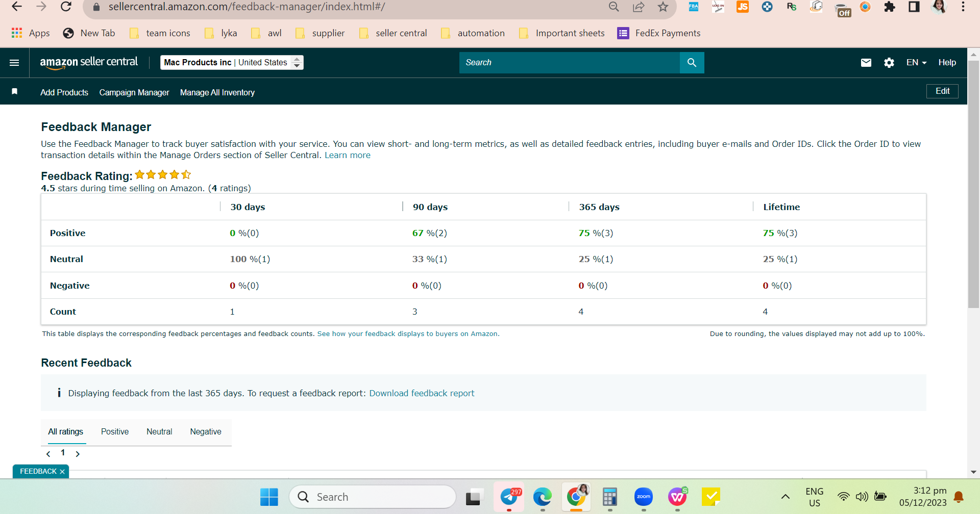The height and width of the screenshot is (514, 980).
Task: Open messages via the envelope icon
Action: 866,63
